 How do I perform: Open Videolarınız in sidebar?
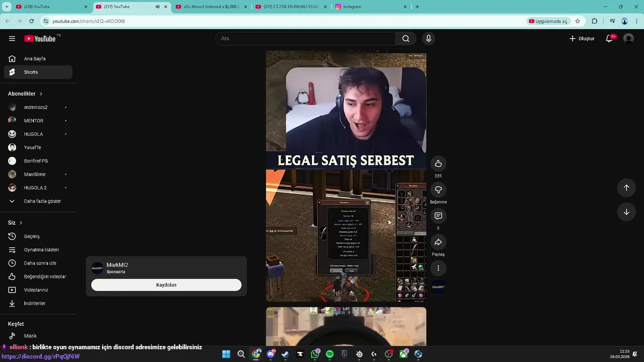[x=38, y=290]
